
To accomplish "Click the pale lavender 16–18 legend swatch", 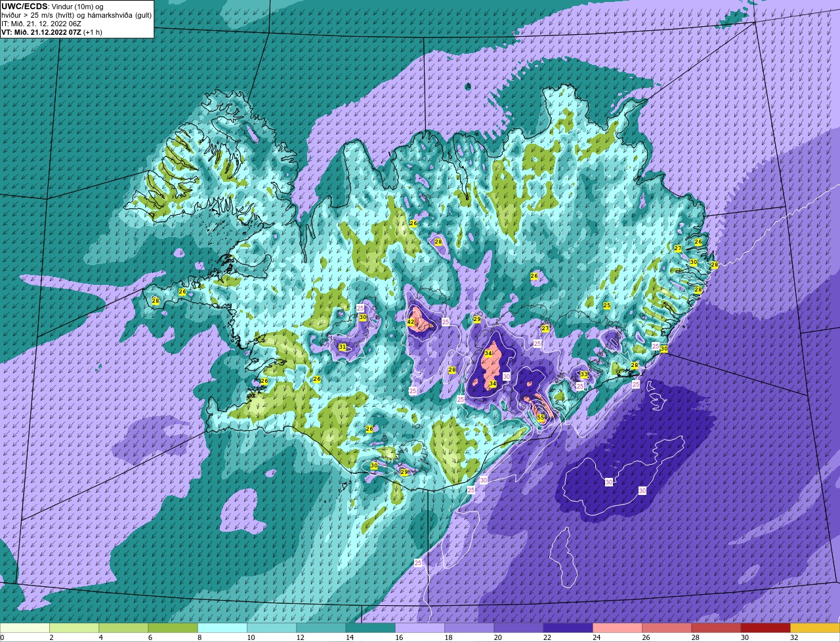I will click(x=420, y=628).
